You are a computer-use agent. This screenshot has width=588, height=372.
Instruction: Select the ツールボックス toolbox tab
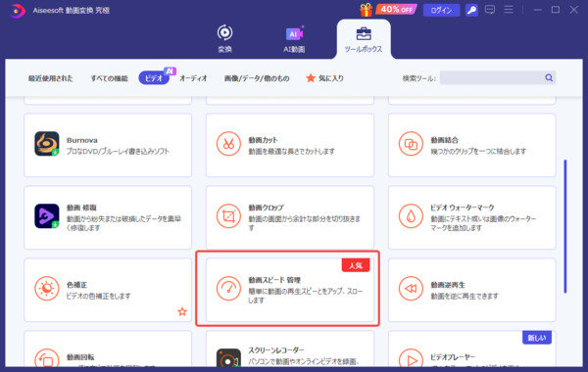coord(364,40)
